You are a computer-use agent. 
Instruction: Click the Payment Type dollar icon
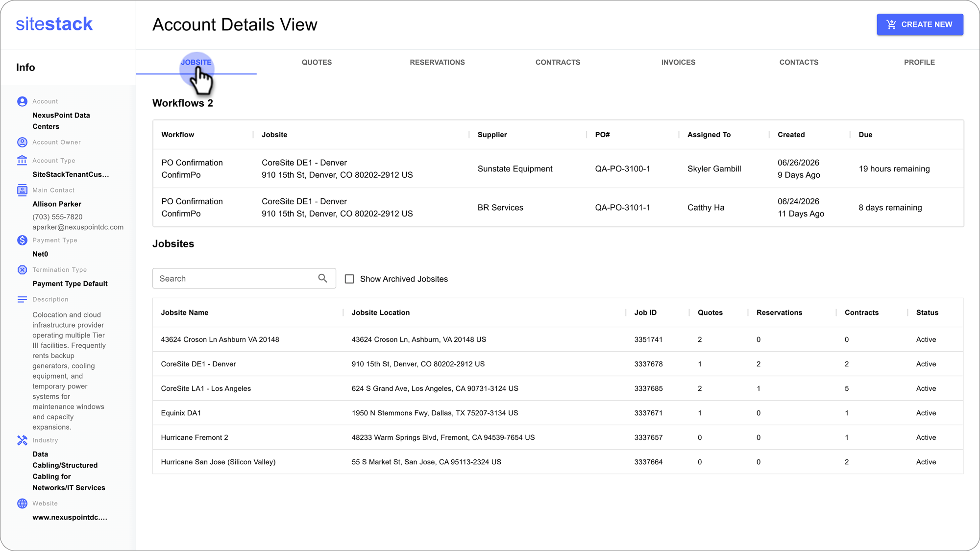22,240
